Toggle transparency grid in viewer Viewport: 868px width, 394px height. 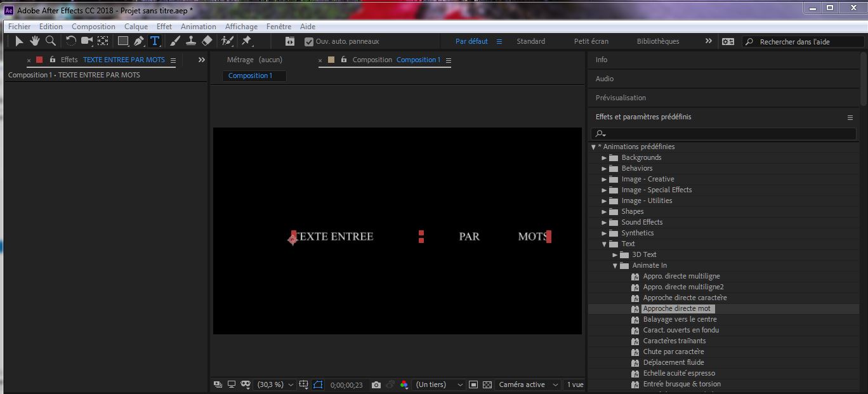point(487,384)
